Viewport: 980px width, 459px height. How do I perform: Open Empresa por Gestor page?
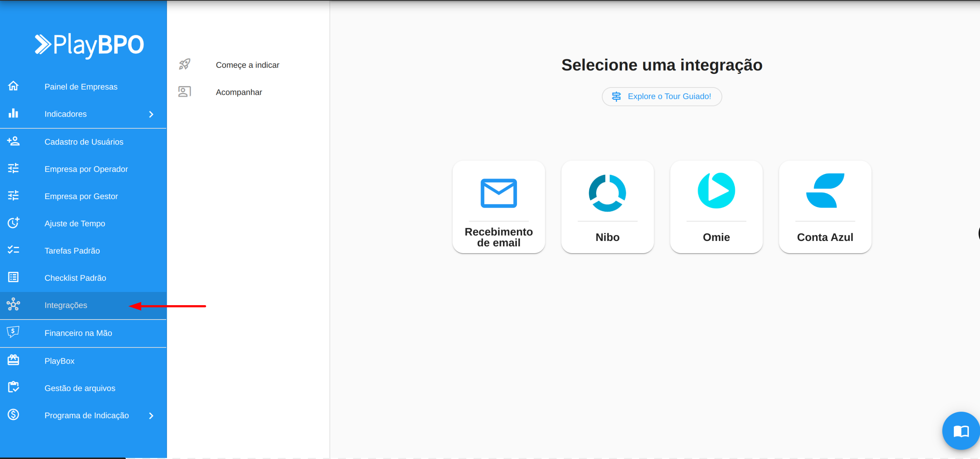tap(83, 197)
